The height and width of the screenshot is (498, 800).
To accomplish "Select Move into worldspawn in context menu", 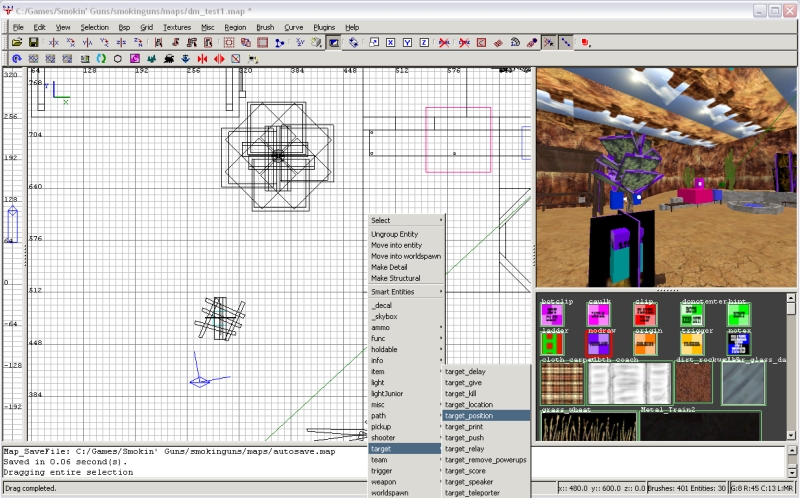I will (407, 256).
